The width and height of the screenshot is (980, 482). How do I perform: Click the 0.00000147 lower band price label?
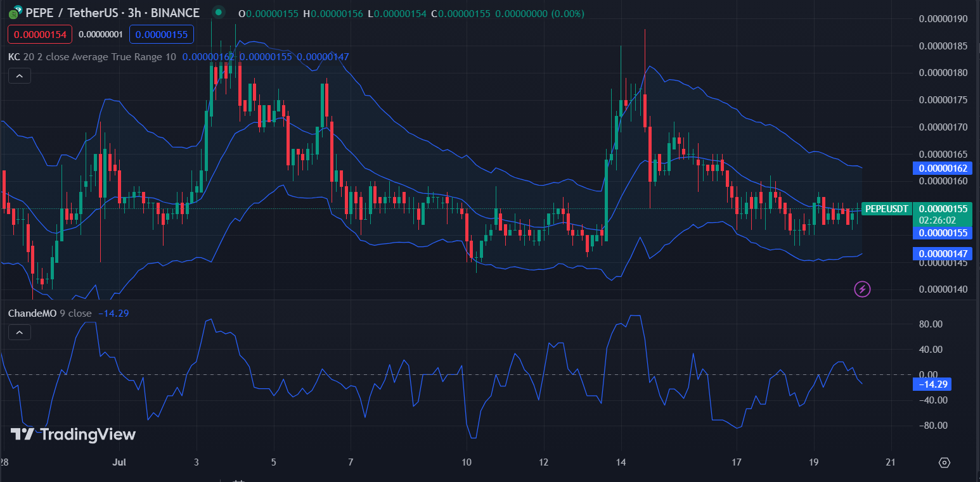coord(942,254)
